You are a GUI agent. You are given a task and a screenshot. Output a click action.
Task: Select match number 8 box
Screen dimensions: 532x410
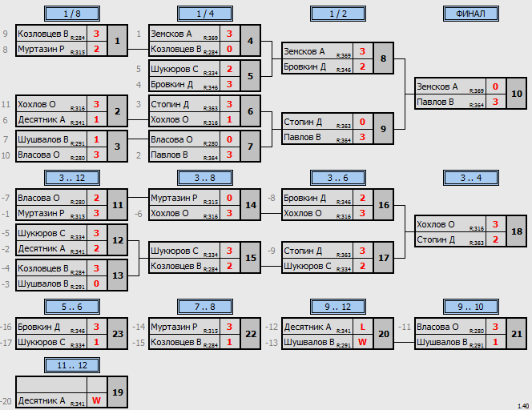click(x=384, y=58)
